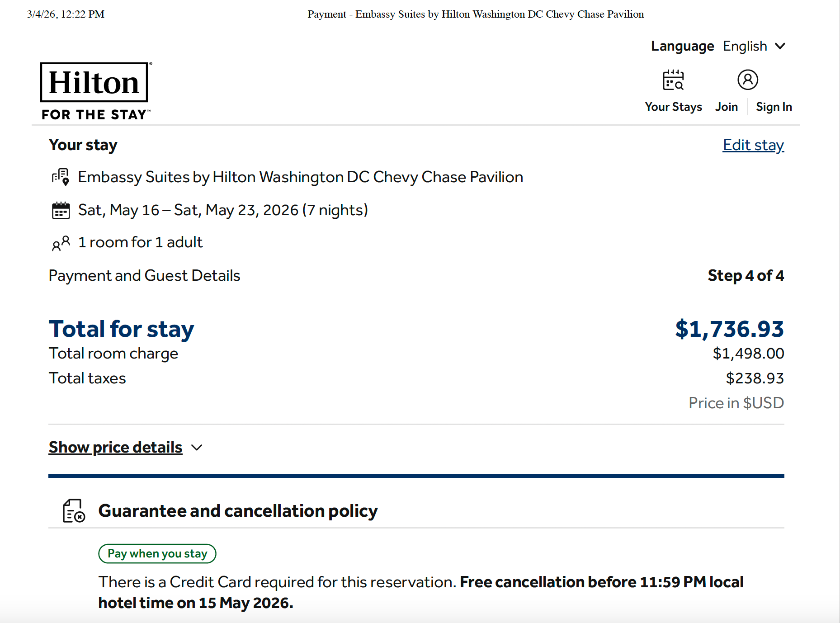Click the calendar dates icon
Viewport: 840px width, 623px height.
[x=61, y=210]
